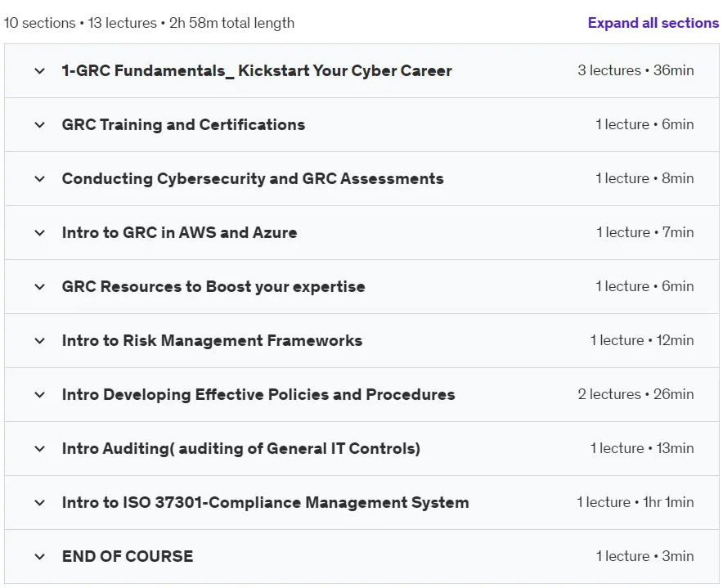Image resolution: width=723 pixels, height=588 pixels.
Task: Click END OF COURSE section title
Action: pyautogui.click(x=128, y=556)
